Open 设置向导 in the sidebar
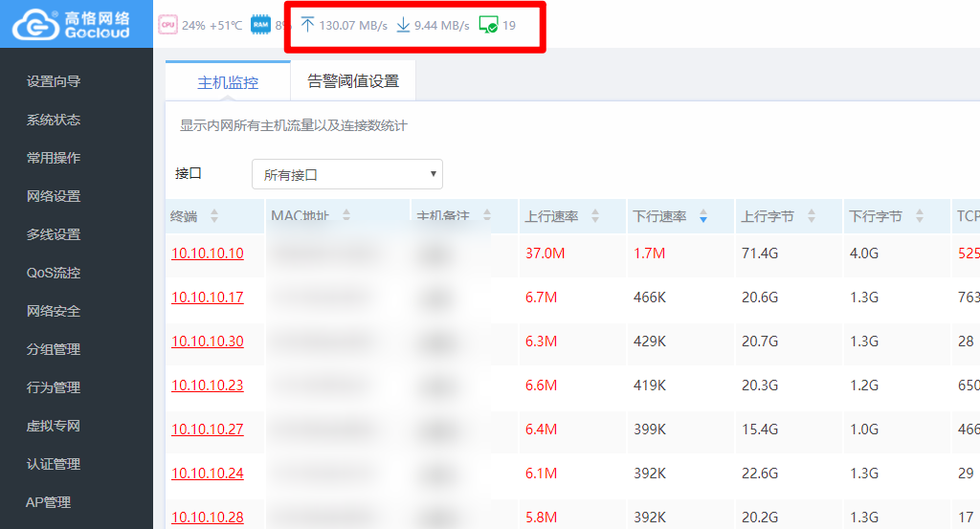Screen dimensions: 980x529 coord(54,81)
